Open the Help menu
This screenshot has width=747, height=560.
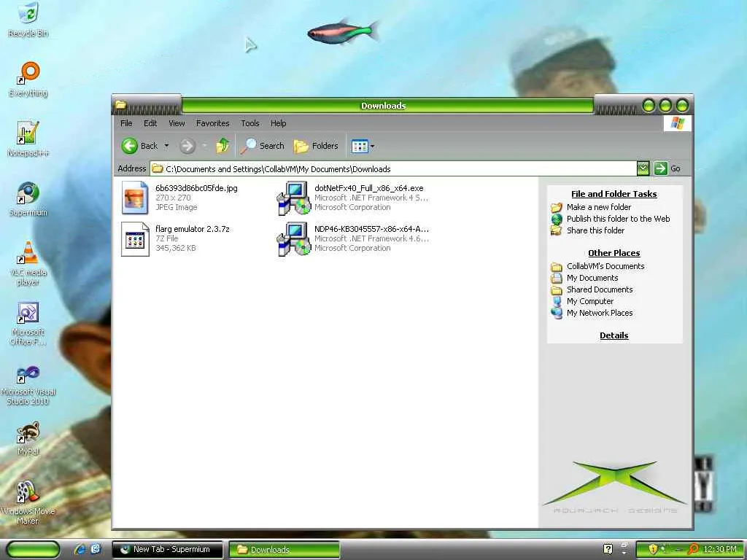point(278,123)
